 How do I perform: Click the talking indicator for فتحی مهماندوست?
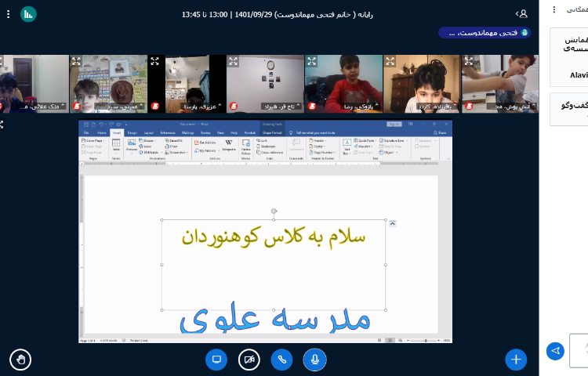(x=485, y=33)
